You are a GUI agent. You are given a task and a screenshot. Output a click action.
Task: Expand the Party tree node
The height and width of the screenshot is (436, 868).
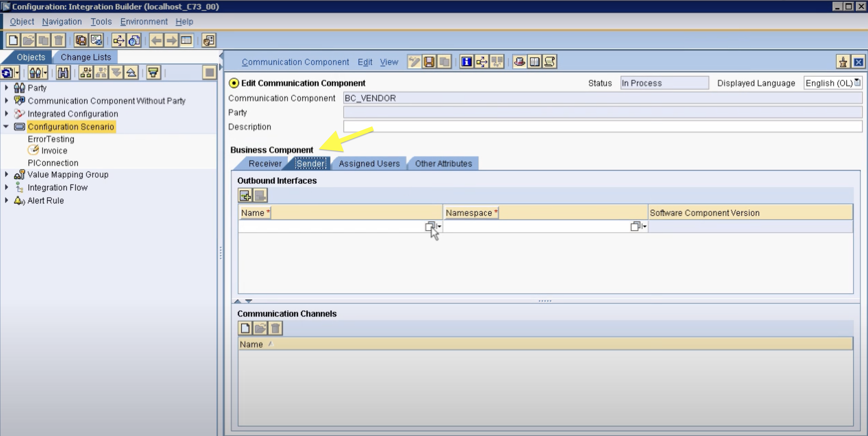[6, 88]
